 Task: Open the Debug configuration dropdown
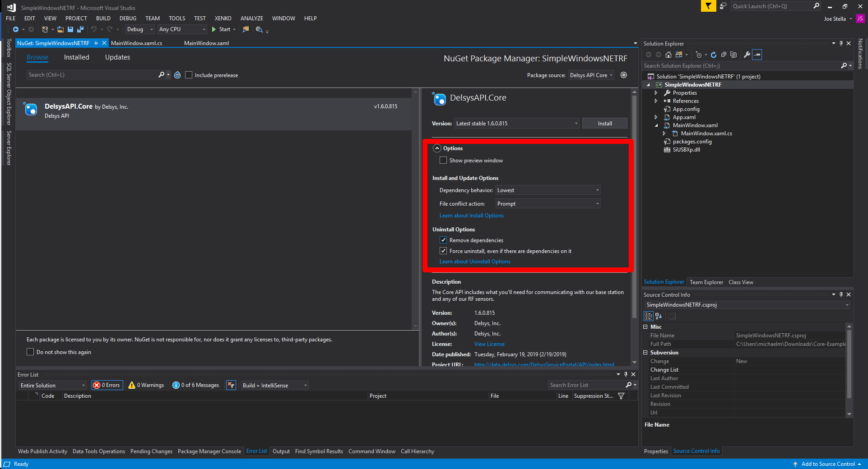coord(140,29)
